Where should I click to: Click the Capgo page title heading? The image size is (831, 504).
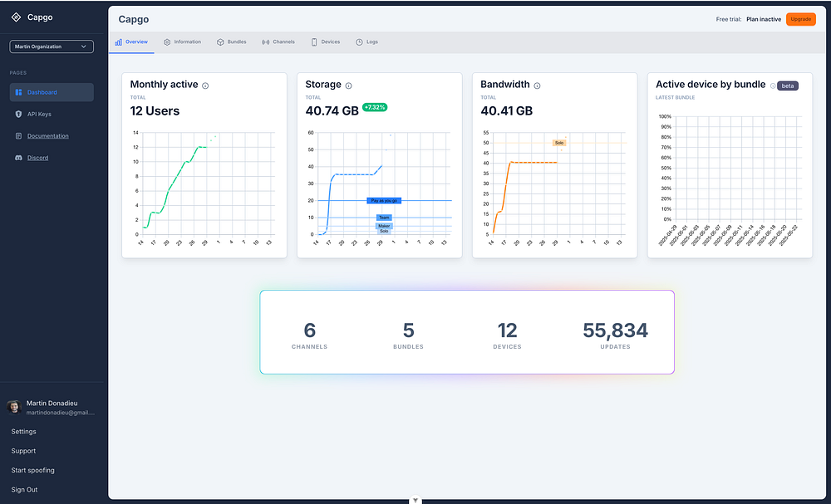[134, 19]
